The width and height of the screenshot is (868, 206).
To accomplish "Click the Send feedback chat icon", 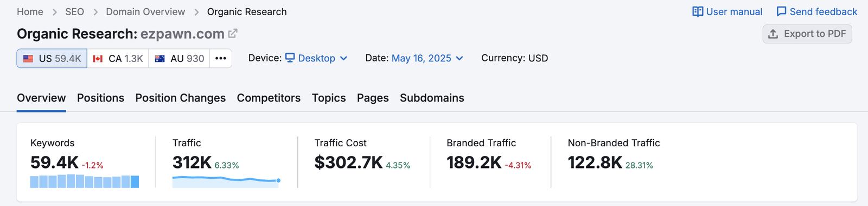I will tap(781, 12).
